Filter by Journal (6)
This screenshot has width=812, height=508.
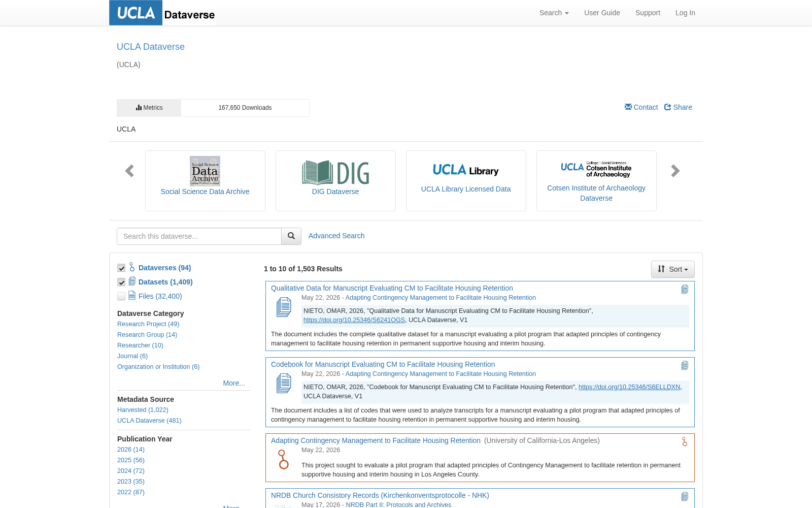pos(132,356)
